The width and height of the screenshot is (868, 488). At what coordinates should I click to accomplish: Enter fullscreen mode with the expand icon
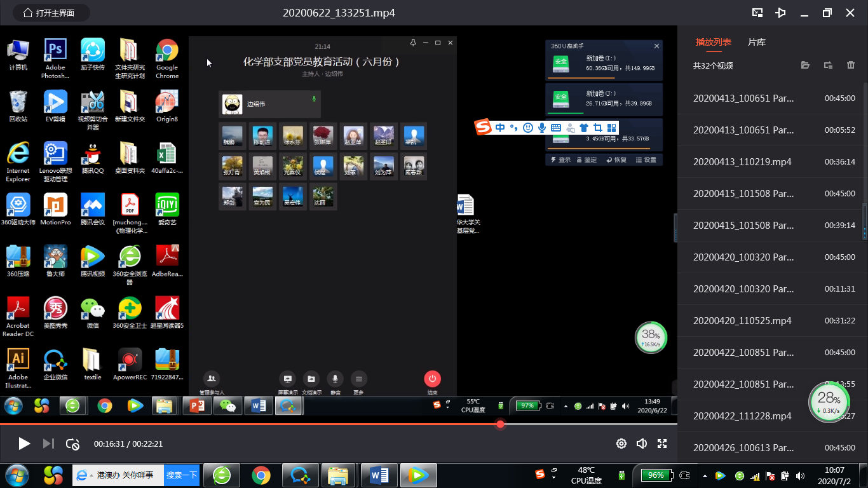point(662,444)
